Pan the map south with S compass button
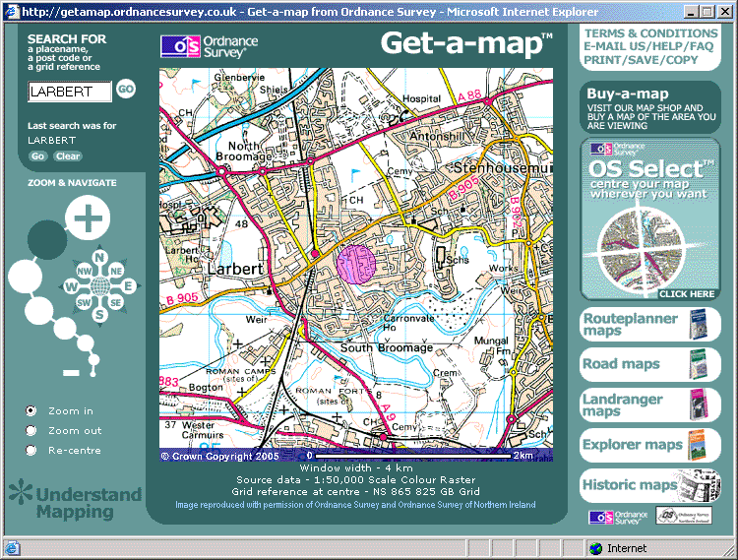The image size is (738, 560). (99, 314)
